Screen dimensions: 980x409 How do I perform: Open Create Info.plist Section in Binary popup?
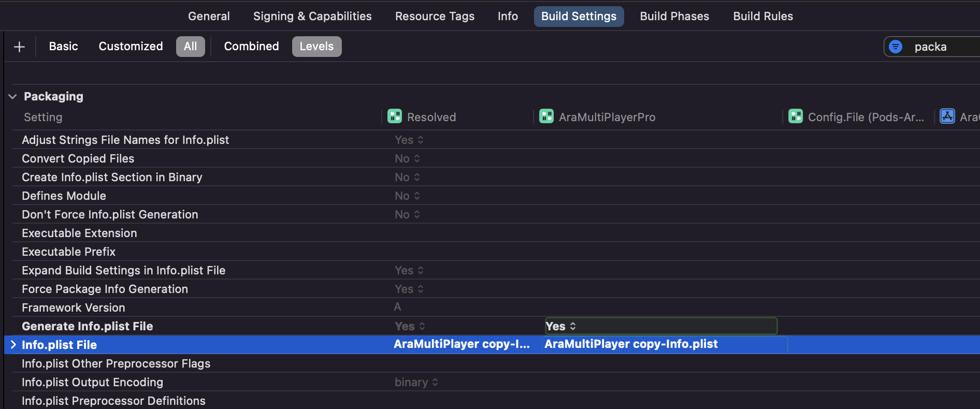coord(407,177)
